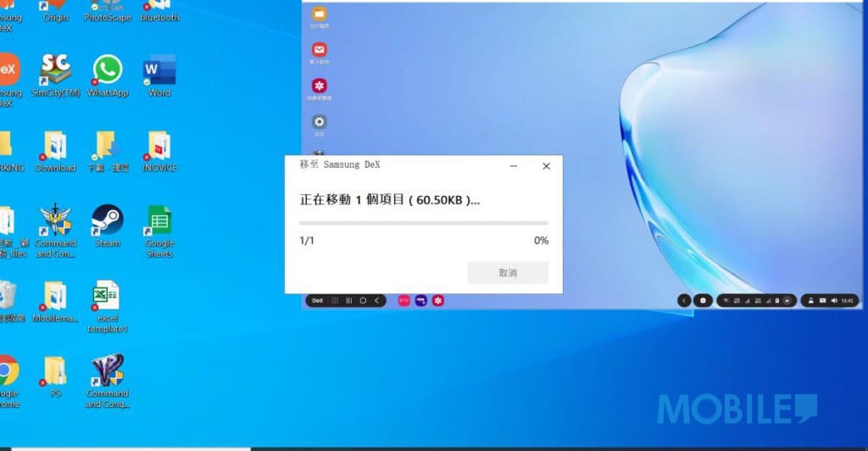Open the PhotoScape desktop shortcut
The image size is (868, 451).
pos(108,11)
